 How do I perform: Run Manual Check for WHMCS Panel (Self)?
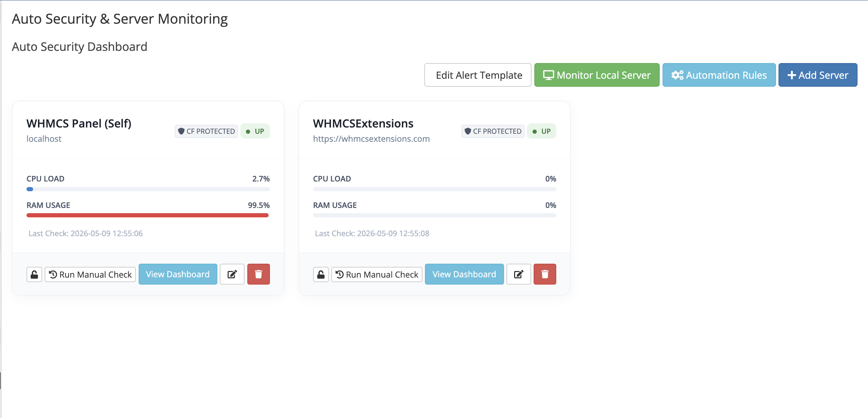click(90, 274)
